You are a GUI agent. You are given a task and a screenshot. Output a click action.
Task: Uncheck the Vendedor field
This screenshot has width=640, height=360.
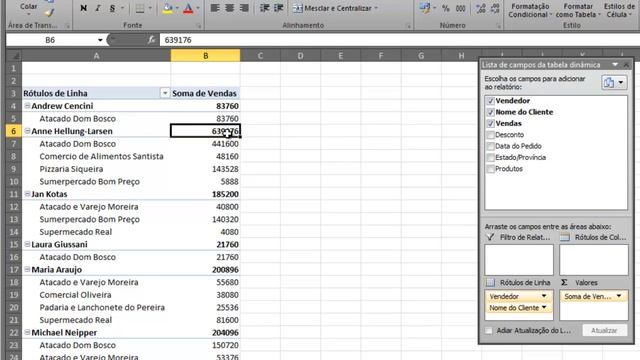(491, 101)
